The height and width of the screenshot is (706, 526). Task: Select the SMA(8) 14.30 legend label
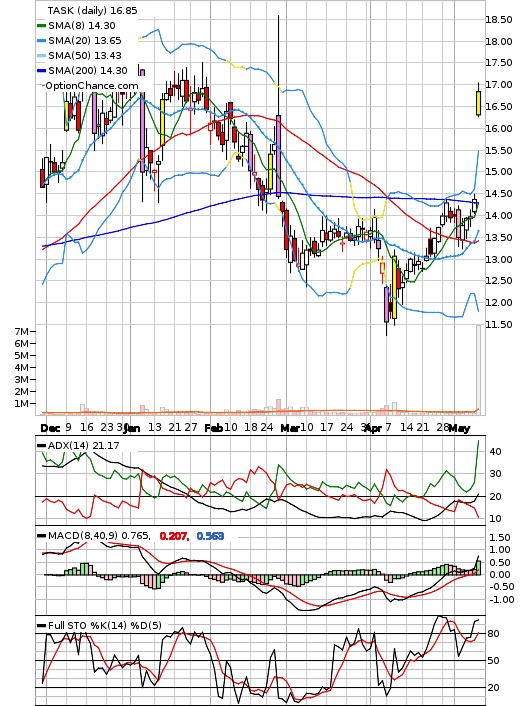pos(82,26)
